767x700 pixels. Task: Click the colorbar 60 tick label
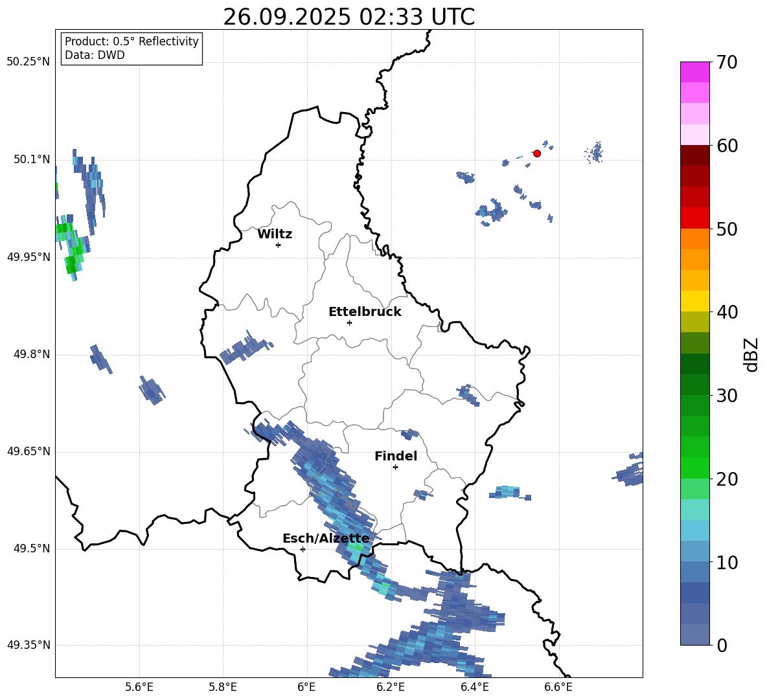click(727, 146)
